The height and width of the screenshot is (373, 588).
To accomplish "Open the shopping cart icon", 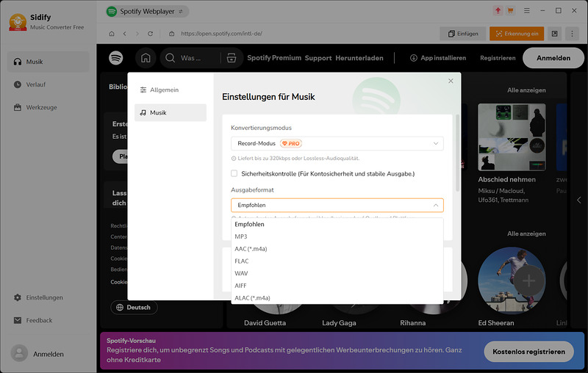I will [x=510, y=11].
